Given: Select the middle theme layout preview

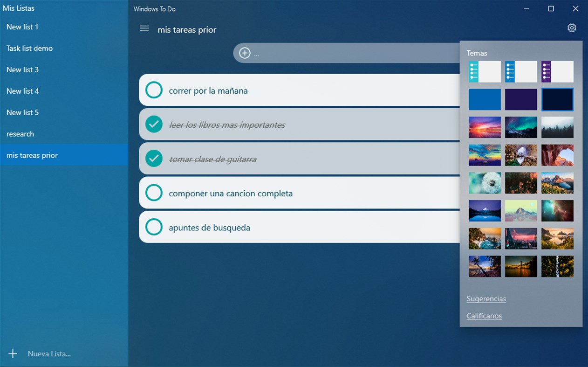Looking at the screenshot, I should (521, 71).
